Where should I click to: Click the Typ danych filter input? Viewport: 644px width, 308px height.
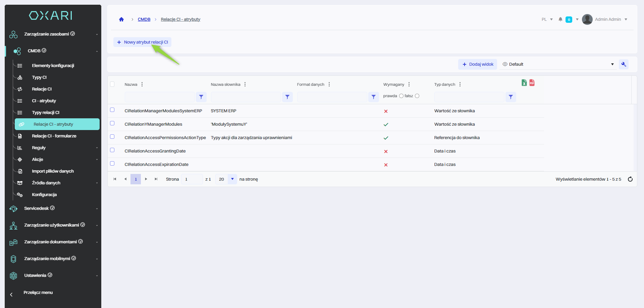(x=469, y=97)
